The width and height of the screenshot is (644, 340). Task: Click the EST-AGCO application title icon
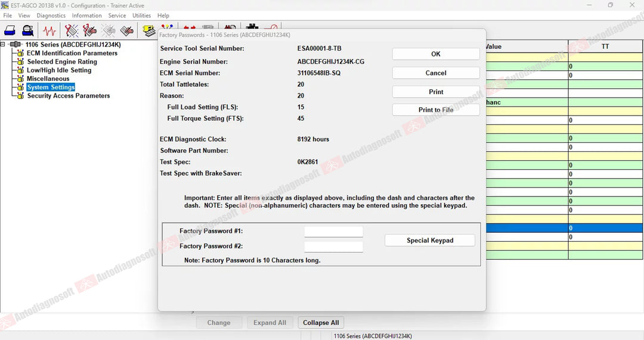pos(5,5)
